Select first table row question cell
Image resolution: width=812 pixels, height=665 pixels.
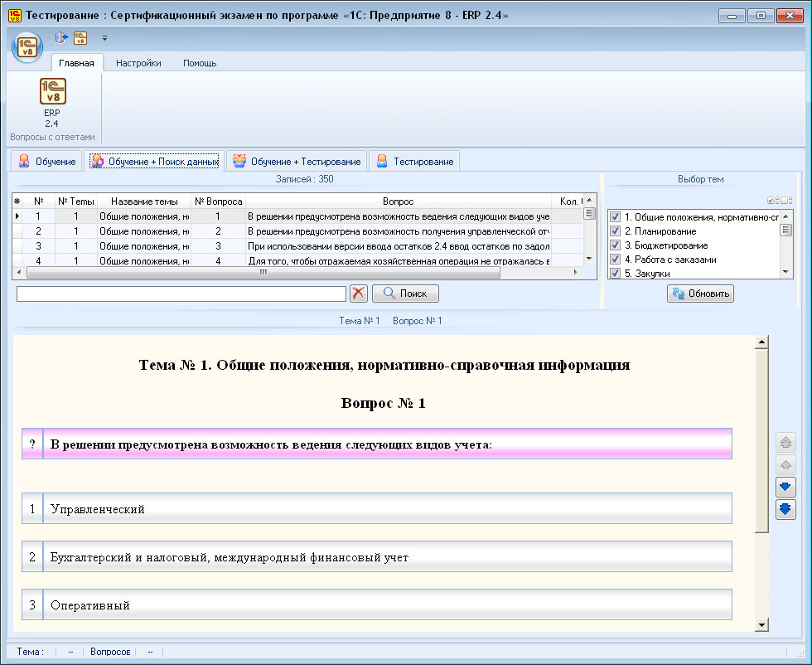[x=399, y=216]
